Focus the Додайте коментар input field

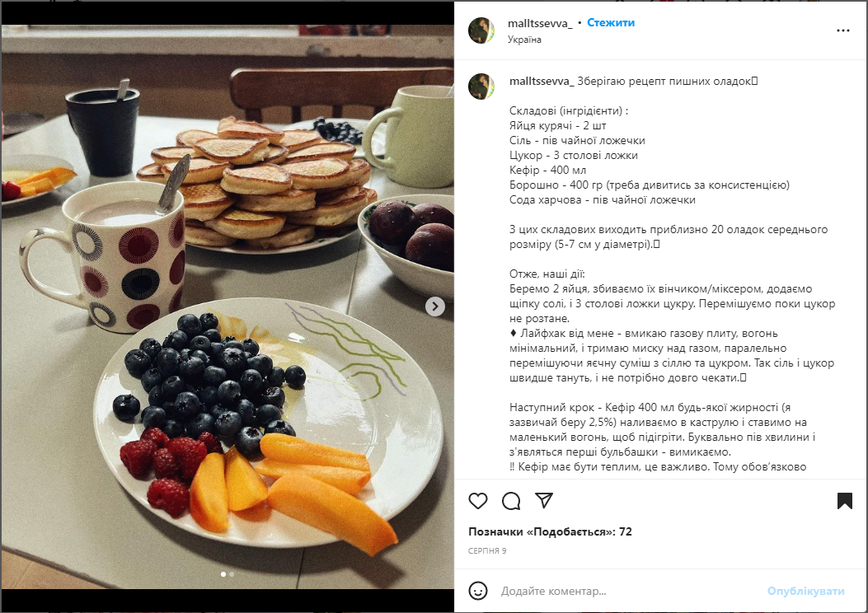coord(626,591)
